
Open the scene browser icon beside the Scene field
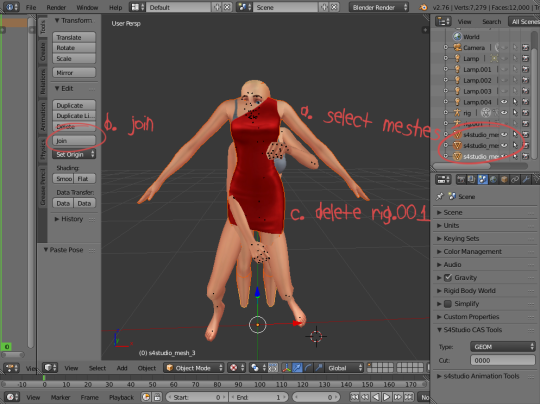[245, 7]
